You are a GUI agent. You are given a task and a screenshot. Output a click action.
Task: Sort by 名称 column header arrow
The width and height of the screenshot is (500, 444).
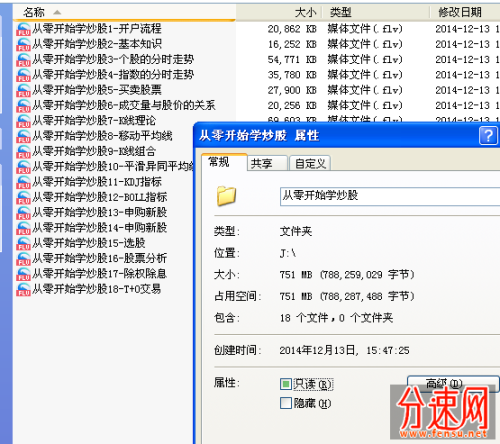[57, 13]
